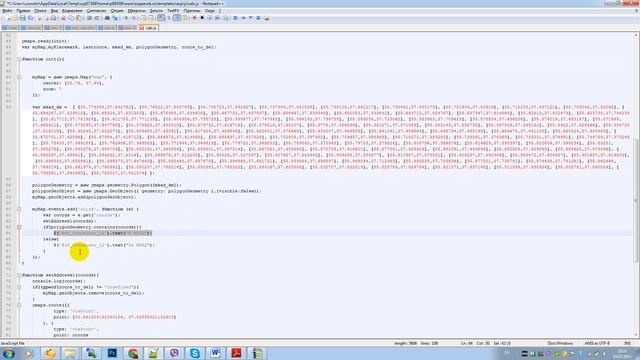Click the Paste toolbar icon
The height and width of the screenshot is (360, 640).
(78, 18)
